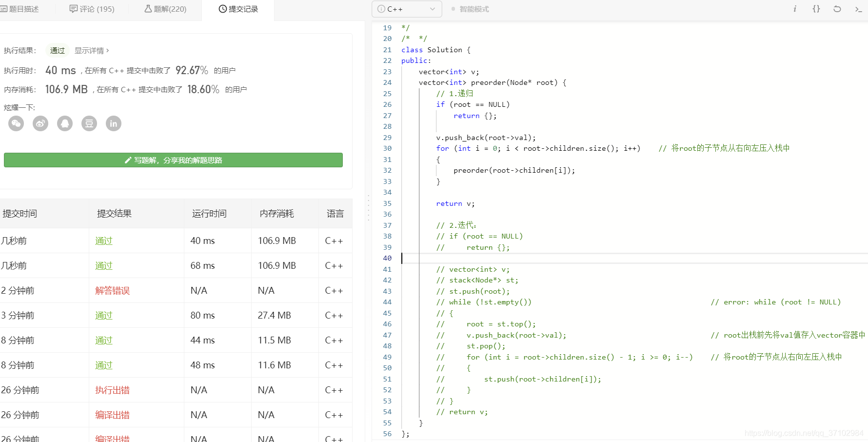Switch to 题目描述 tab
Viewport: 868px width, 442px height.
(20, 9)
